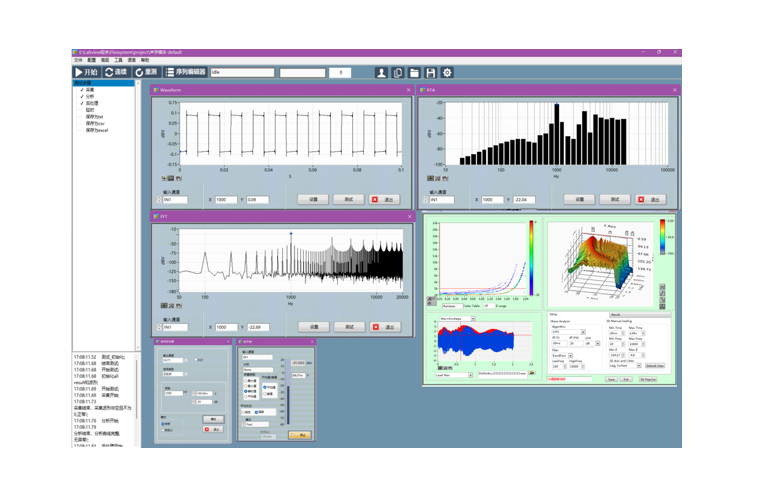Open the 文件 menu
The width and height of the screenshot is (757, 499).
(76, 61)
